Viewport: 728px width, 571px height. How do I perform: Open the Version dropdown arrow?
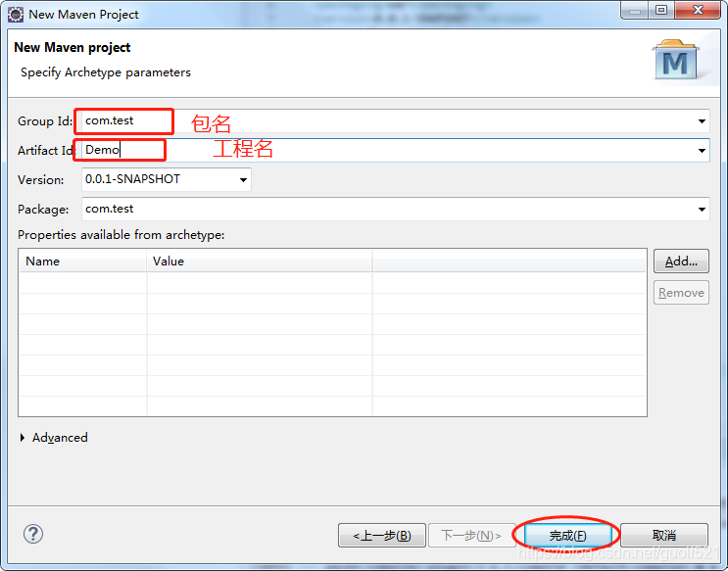coord(243,180)
